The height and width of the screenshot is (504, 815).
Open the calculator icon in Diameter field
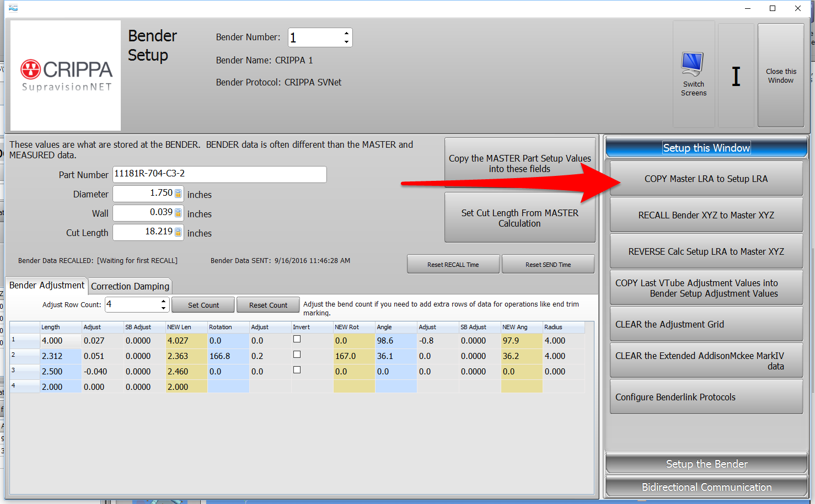[178, 194]
